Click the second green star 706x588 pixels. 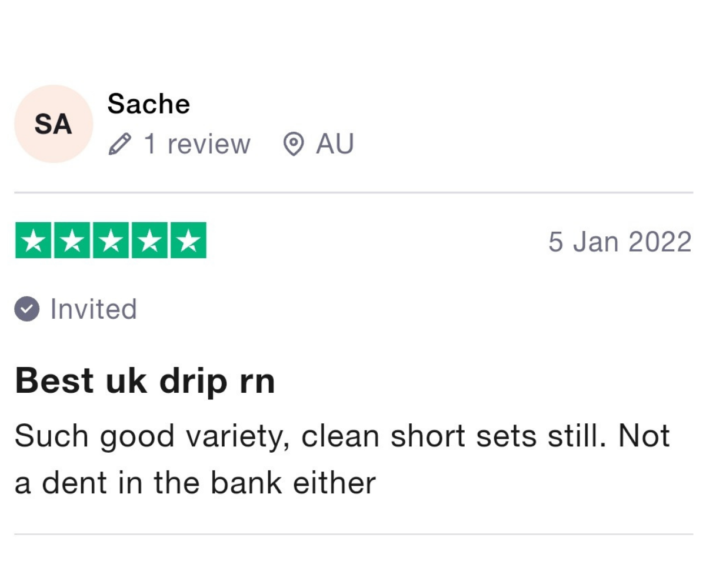72,240
